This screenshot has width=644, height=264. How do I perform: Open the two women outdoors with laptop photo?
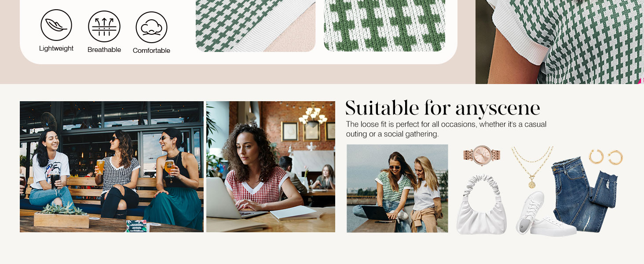[x=397, y=188]
